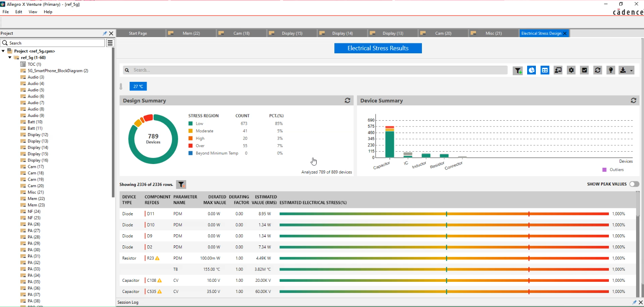Open the Help menu
Image resolution: width=644 pixels, height=307 pixels.
(48, 12)
